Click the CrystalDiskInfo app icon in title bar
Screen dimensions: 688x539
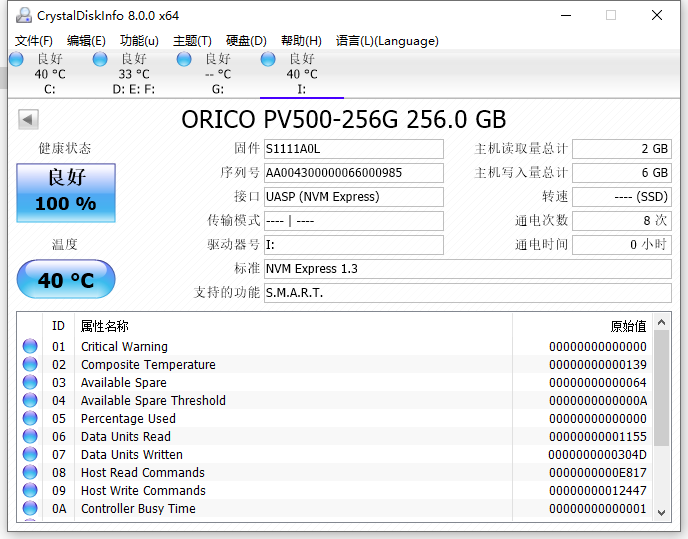24,15
